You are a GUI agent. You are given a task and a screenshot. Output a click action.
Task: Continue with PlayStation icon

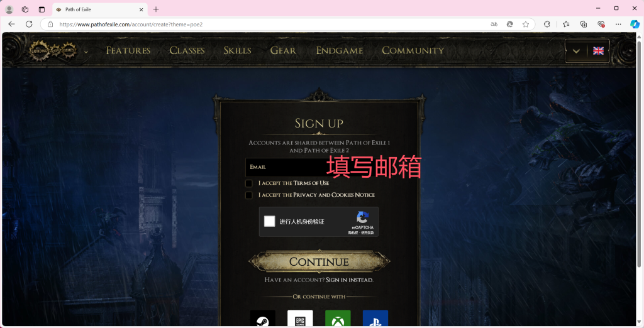375,319
